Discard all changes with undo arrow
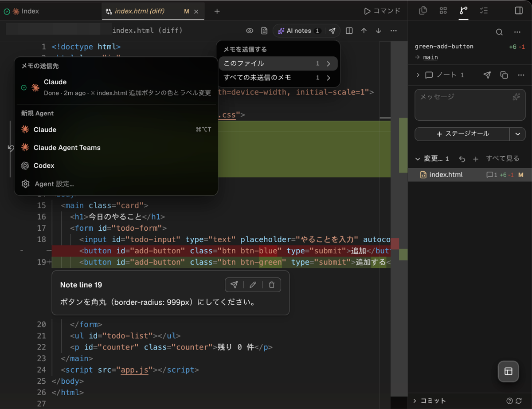 pos(462,159)
